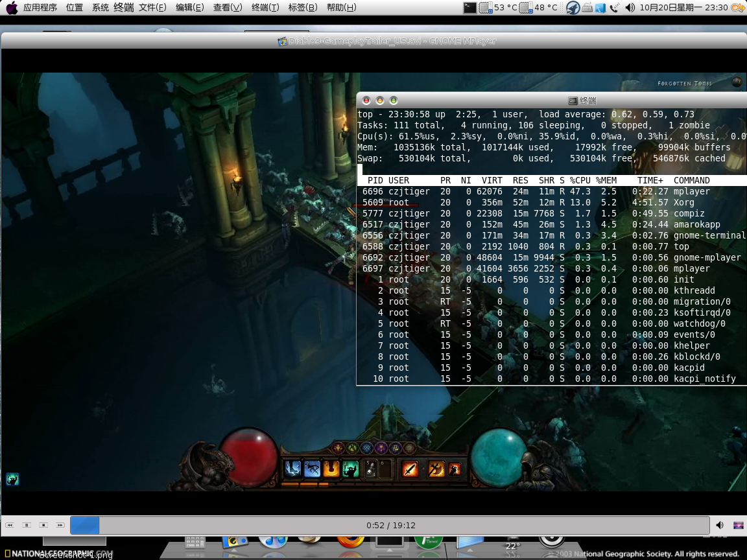Open the 应用程序 panel menu
The width and height of the screenshot is (747, 560).
pos(40,8)
